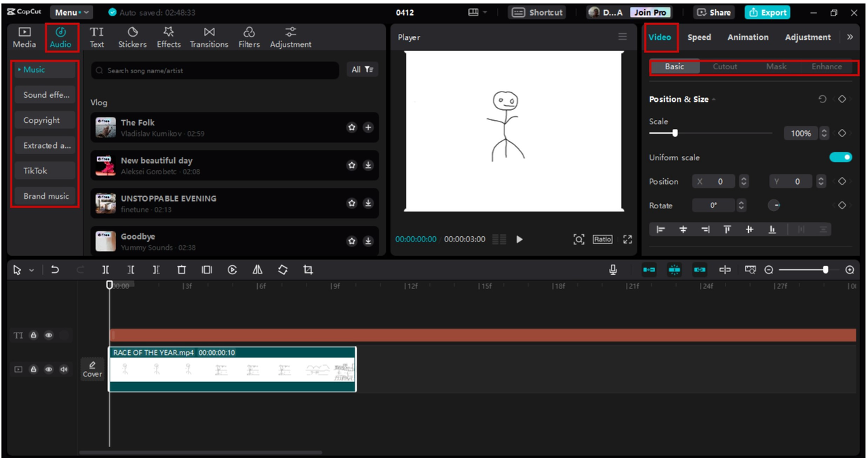This screenshot has height=458, width=868.
Task: Select Brand music category
Action: coord(45,196)
